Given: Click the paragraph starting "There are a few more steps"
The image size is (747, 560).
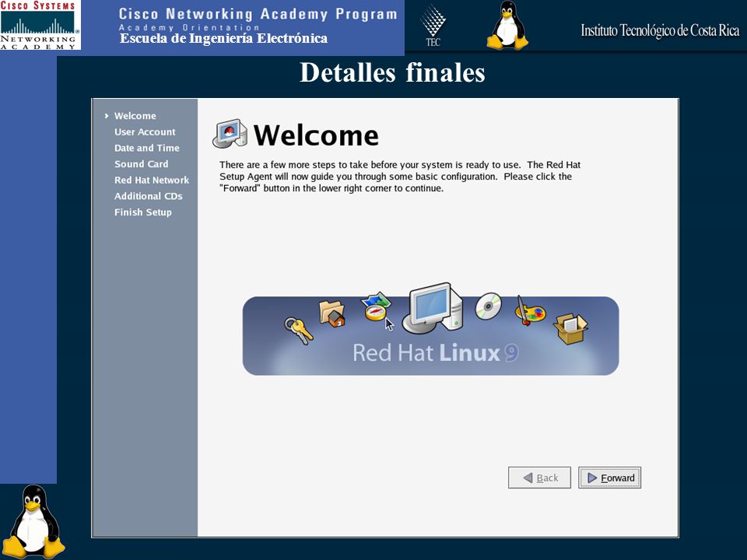Looking at the screenshot, I should point(400,177).
